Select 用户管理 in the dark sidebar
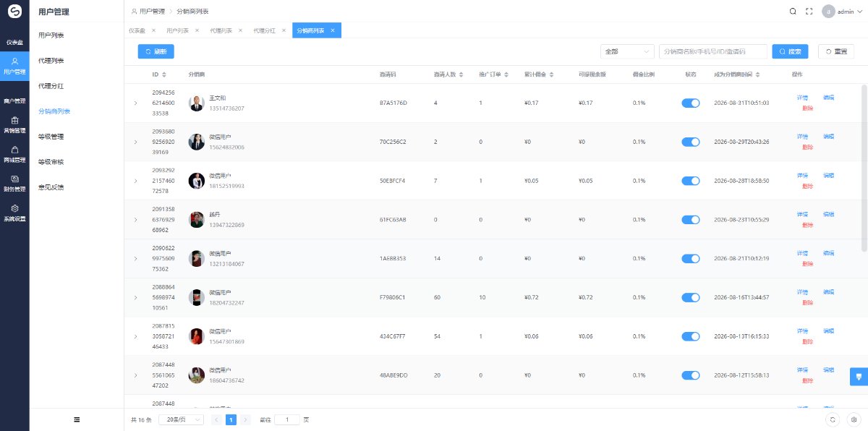Viewport: 868px width, 431px height. pyautogui.click(x=14, y=66)
